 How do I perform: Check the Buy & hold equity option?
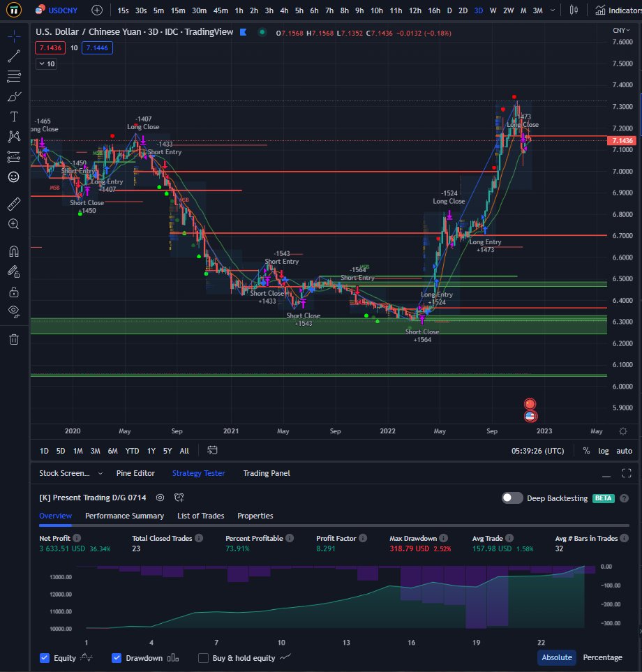[202, 657]
